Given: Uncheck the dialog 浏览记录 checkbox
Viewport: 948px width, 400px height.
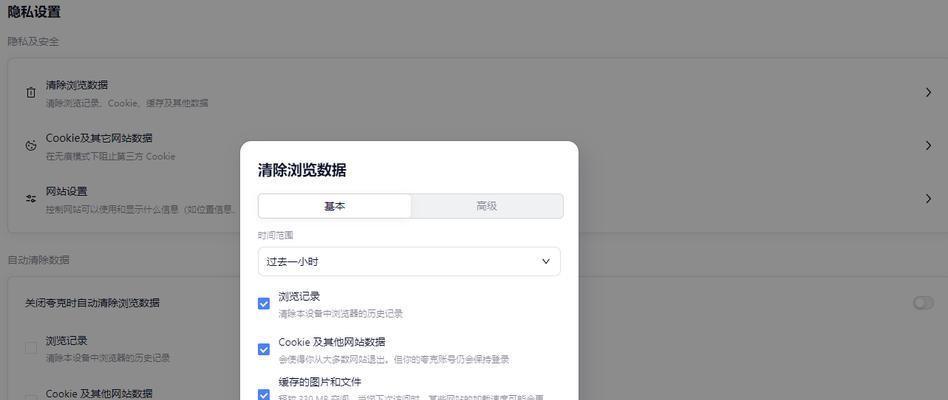Looking at the screenshot, I should point(264,303).
